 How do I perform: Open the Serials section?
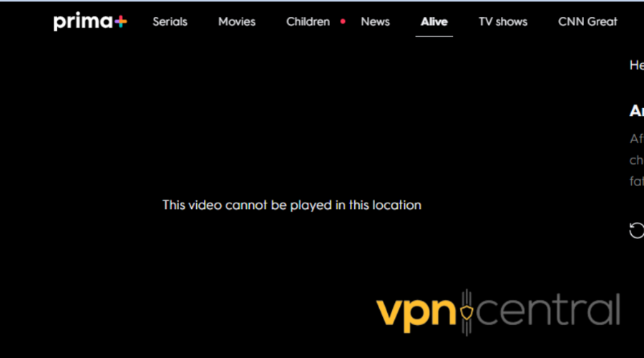click(x=170, y=21)
